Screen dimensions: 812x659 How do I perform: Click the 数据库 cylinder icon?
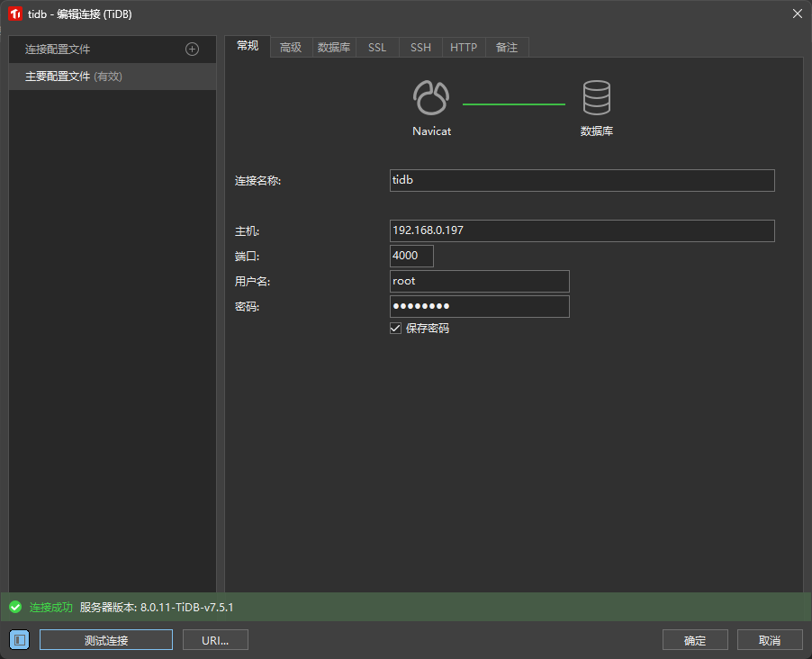pos(597,97)
